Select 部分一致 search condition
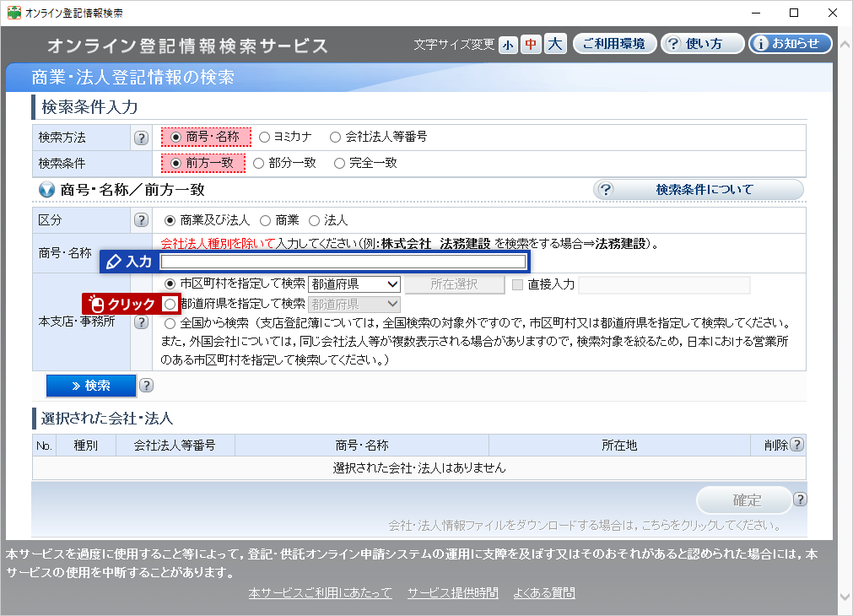 click(258, 163)
